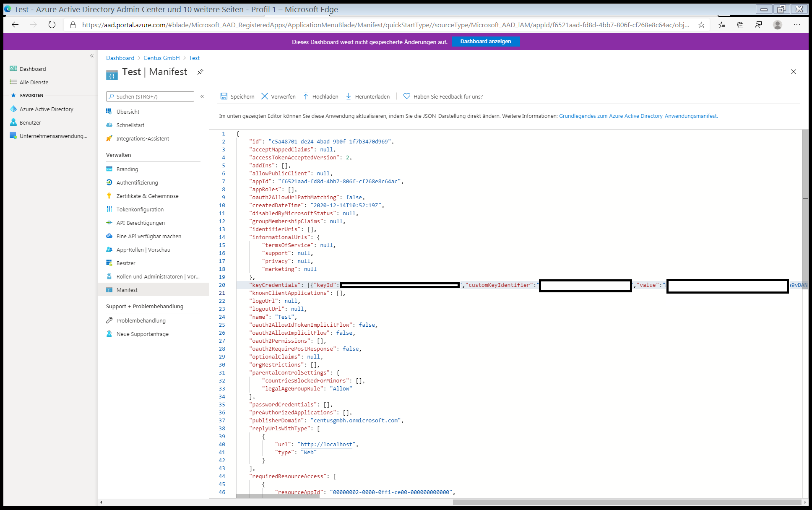Open the Favorites list icon

[x=721, y=25]
